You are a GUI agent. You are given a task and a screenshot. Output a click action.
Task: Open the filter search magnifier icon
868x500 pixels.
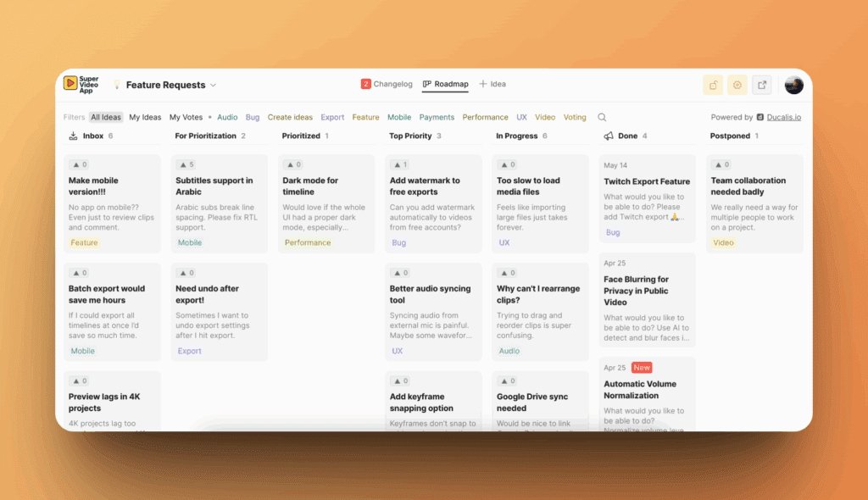tap(602, 118)
